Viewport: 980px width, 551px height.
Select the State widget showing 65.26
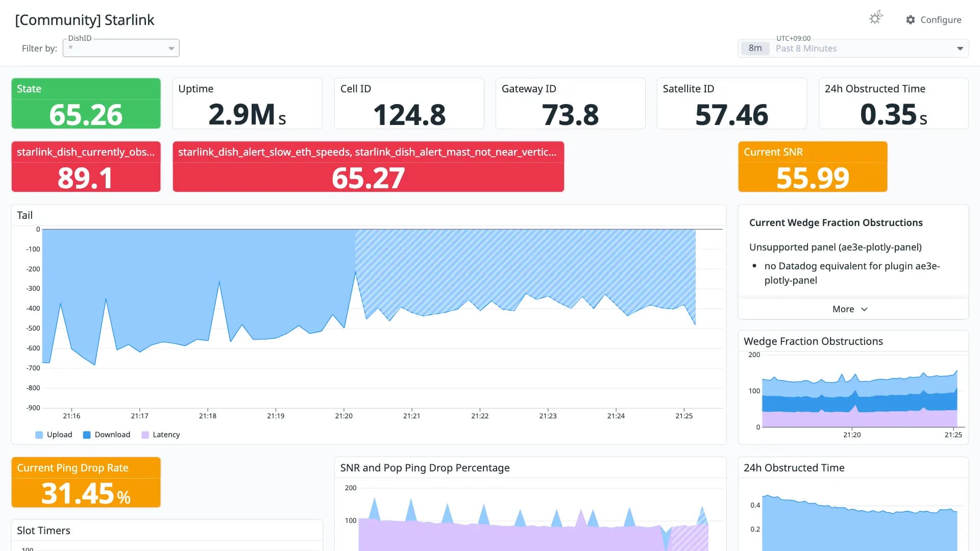tap(86, 103)
